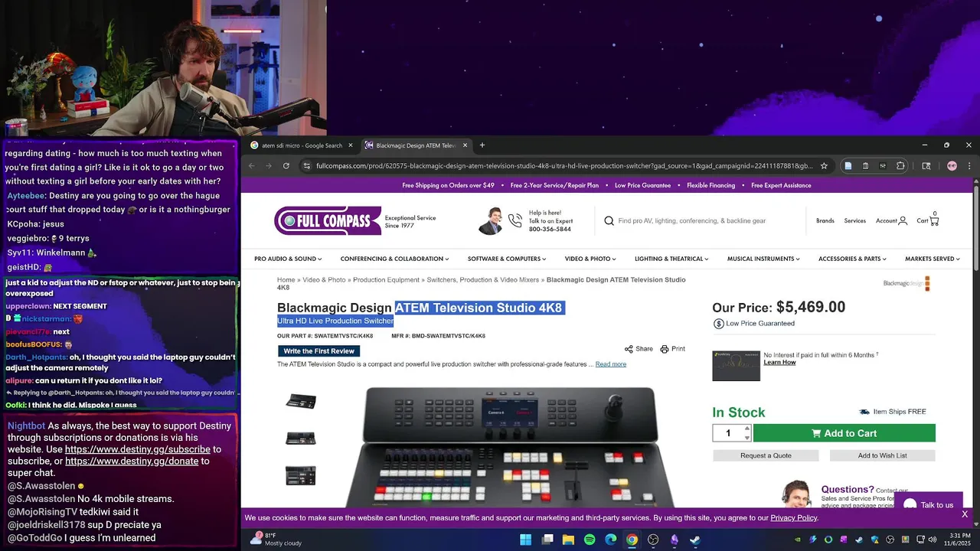Click the green Add to Cart button
Screen dimensions: 980x551
tap(844, 433)
